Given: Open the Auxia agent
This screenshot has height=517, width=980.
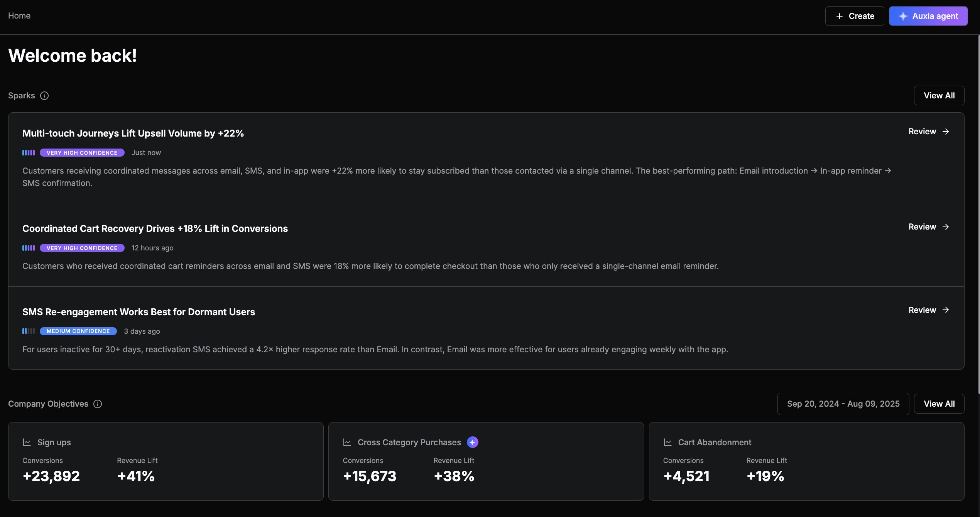Looking at the screenshot, I should (x=928, y=16).
